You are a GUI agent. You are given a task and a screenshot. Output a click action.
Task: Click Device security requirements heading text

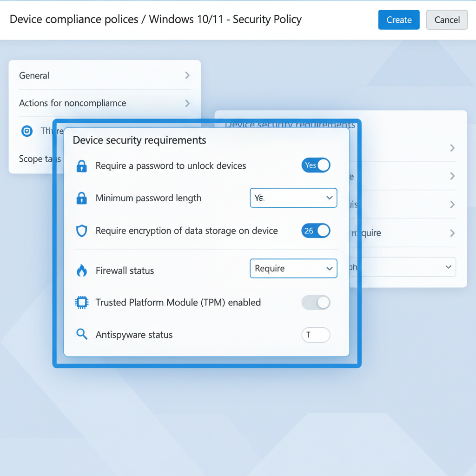coord(139,140)
